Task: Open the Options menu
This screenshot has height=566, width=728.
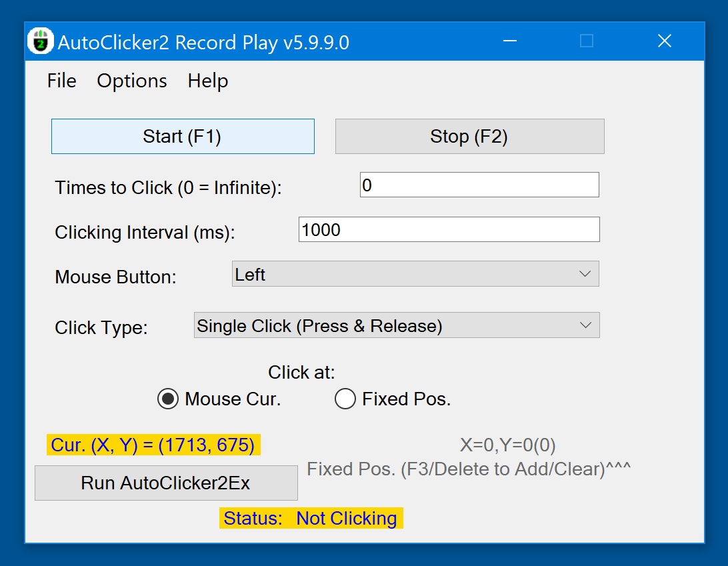Action: (x=131, y=81)
